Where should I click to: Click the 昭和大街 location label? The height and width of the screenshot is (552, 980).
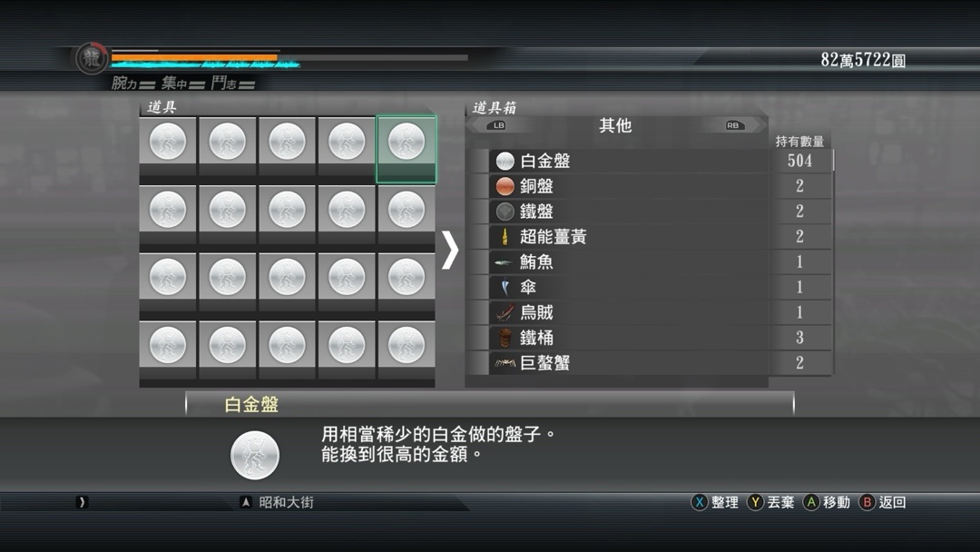286,502
